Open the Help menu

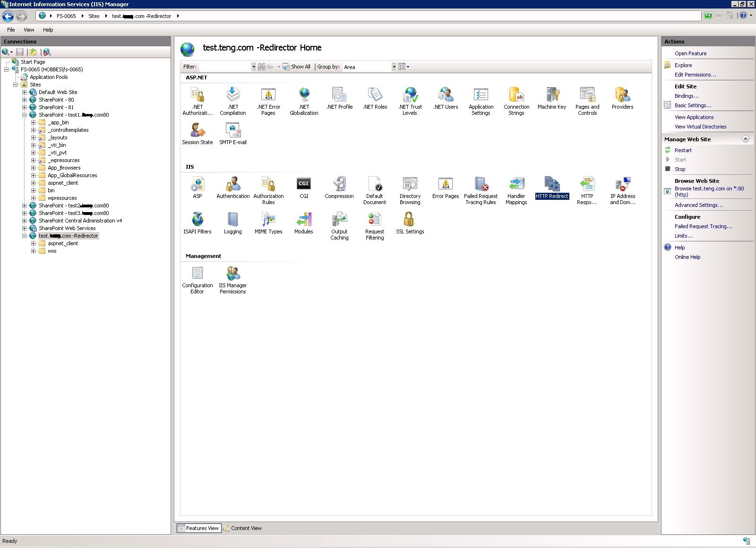pyautogui.click(x=48, y=30)
